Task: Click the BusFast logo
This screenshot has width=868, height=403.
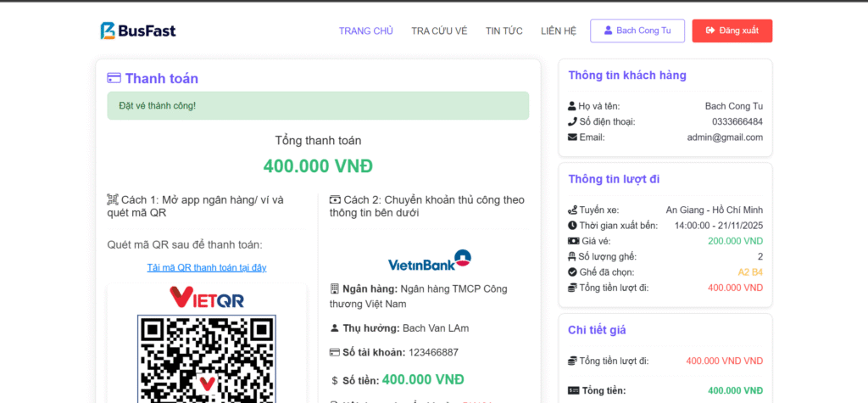Action: (x=138, y=31)
